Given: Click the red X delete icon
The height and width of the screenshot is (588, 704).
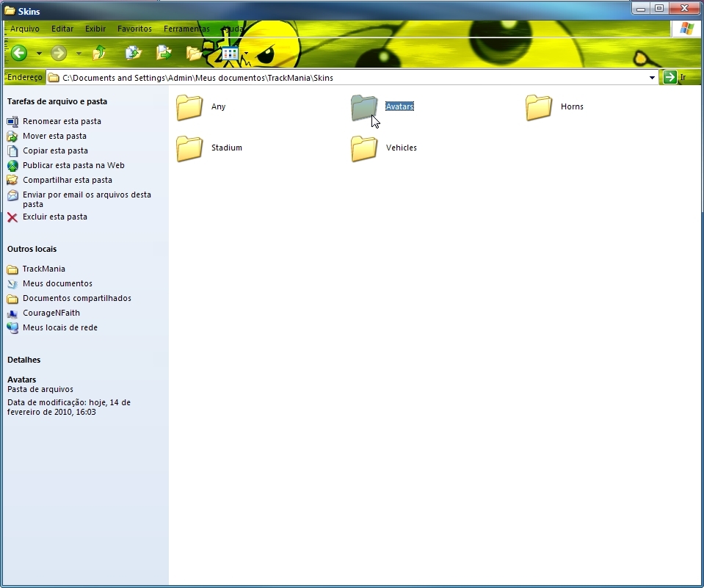Looking at the screenshot, I should (x=12, y=217).
